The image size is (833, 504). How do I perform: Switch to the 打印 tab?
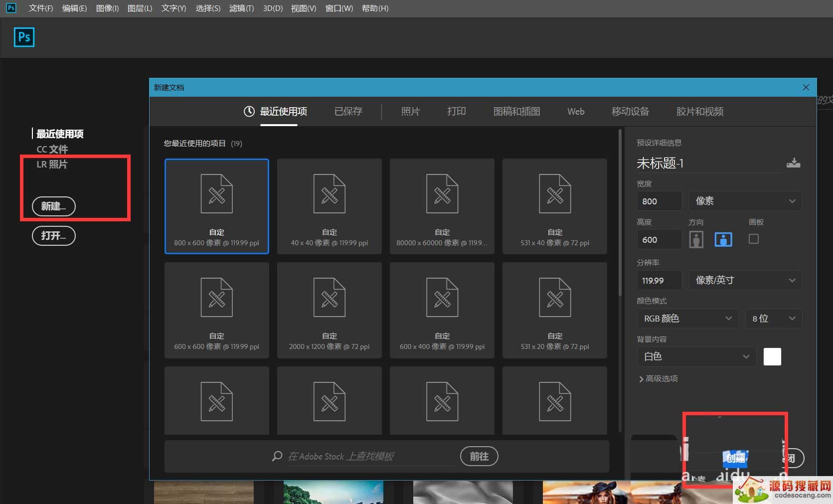tap(457, 111)
